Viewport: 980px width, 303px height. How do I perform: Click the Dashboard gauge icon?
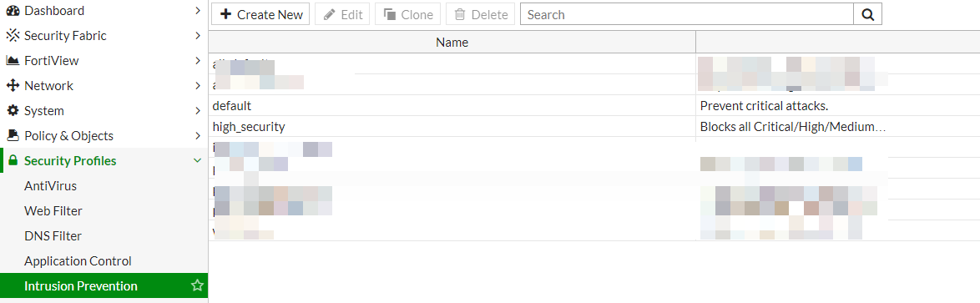(x=13, y=11)
